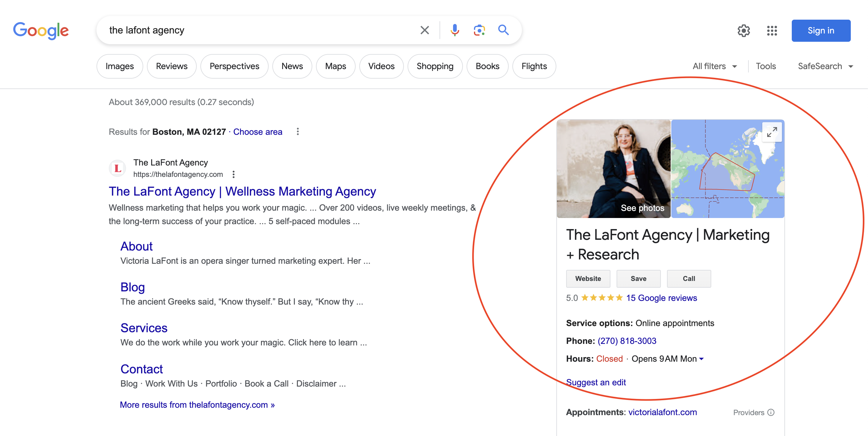This screenshot has width=868, height=436.
Task: Open the News filter
Action: [292, 66]
